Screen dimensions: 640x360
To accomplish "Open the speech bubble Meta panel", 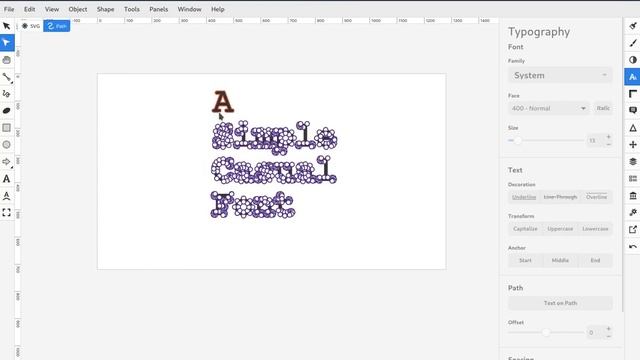I will (633, 111).
